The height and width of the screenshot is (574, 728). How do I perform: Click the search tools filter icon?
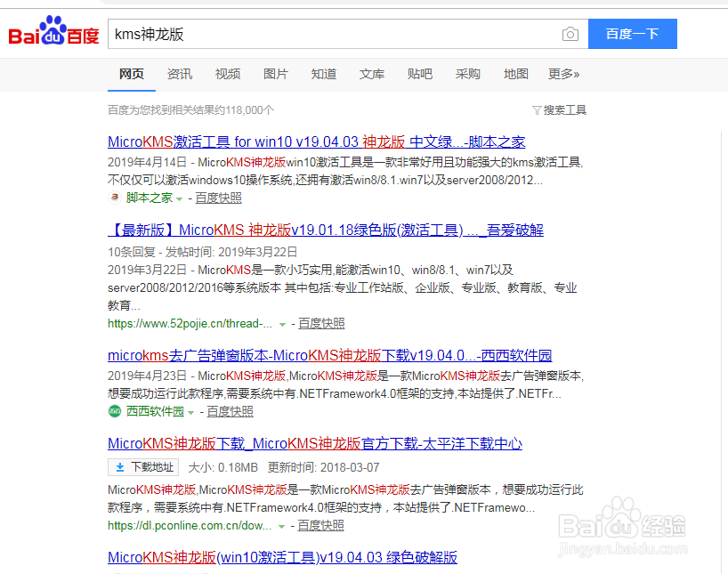[537, 110]
